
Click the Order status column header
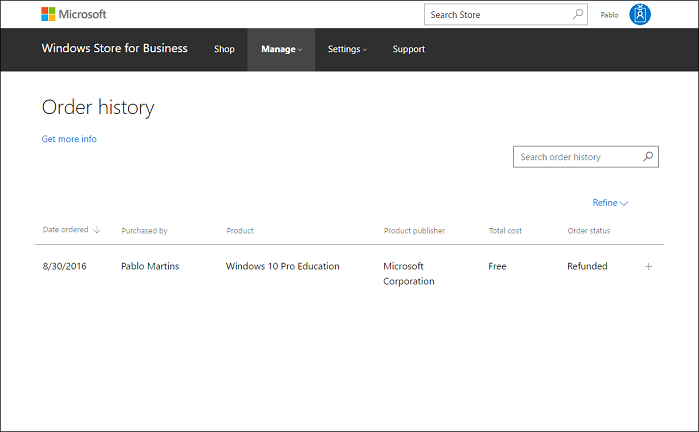click(588, 231)
